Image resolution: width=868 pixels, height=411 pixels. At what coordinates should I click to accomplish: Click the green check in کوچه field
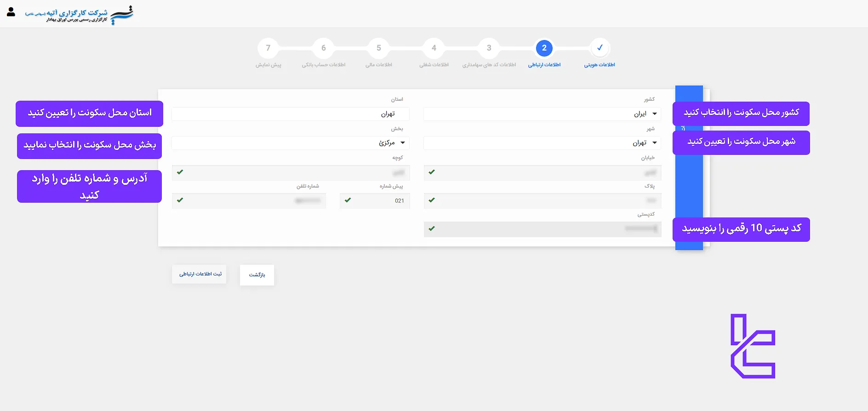coord(180,172)
